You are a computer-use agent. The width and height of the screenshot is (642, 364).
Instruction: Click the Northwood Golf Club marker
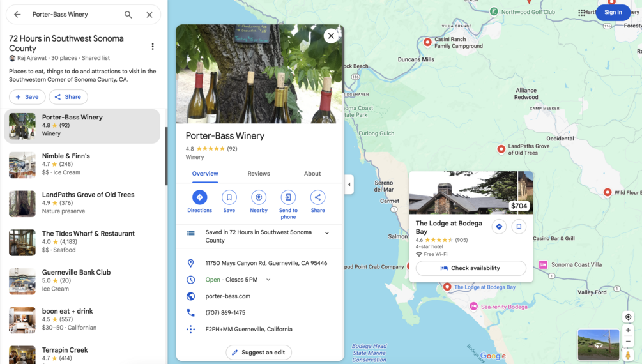tap(494, 11)
